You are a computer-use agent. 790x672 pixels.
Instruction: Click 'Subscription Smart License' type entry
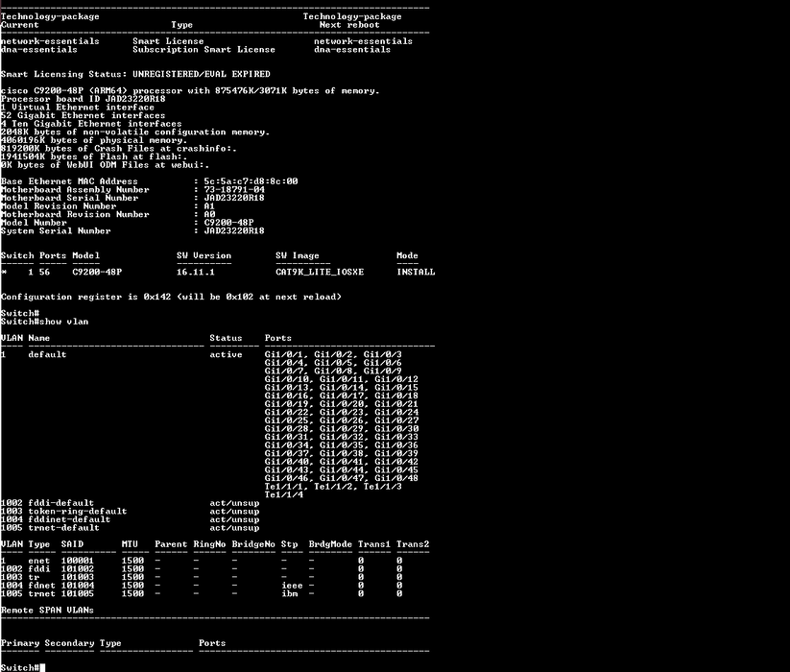(204, 49)
